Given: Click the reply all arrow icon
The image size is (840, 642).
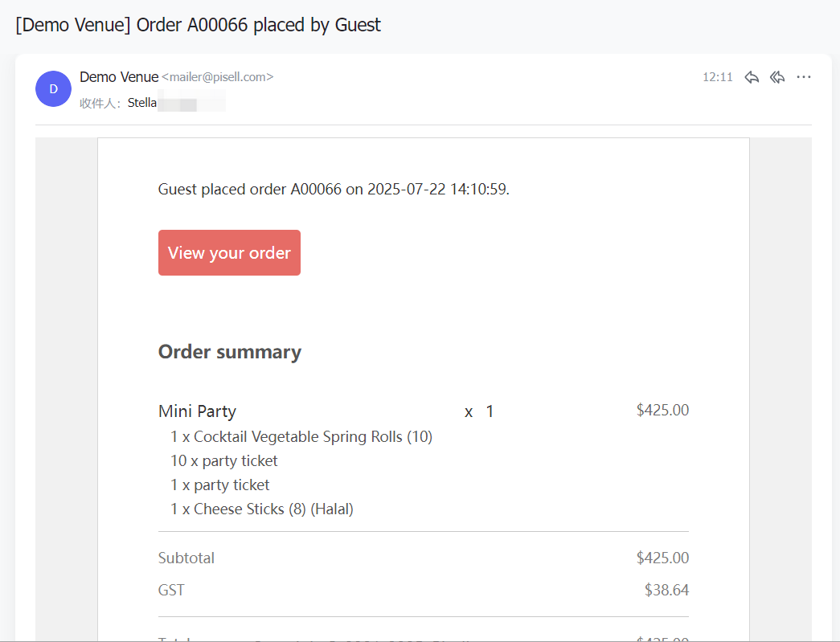Looking at the screenshot, I should coord(777,77).
